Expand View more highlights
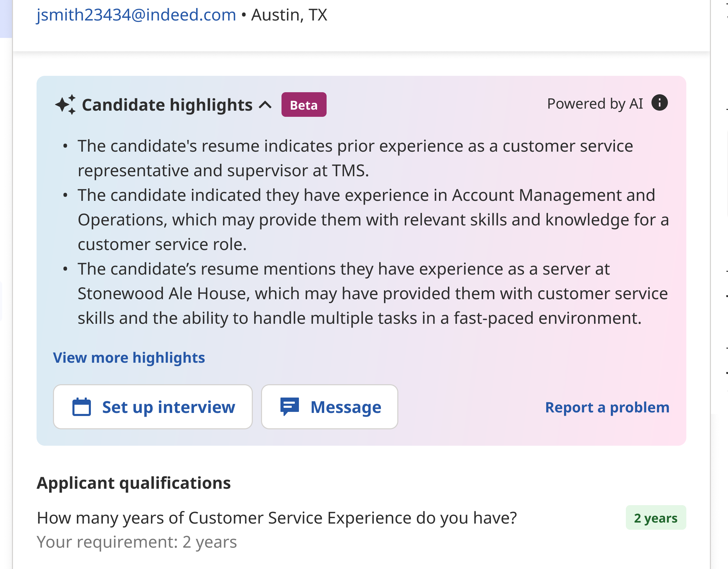The height and width of the screenshot is (569, 728). click(129, 358)
